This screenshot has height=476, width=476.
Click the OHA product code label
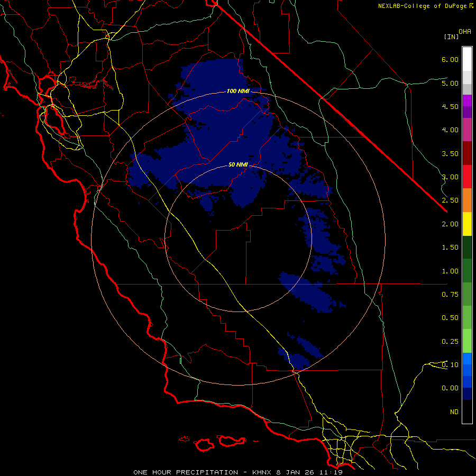coord(465,32)
